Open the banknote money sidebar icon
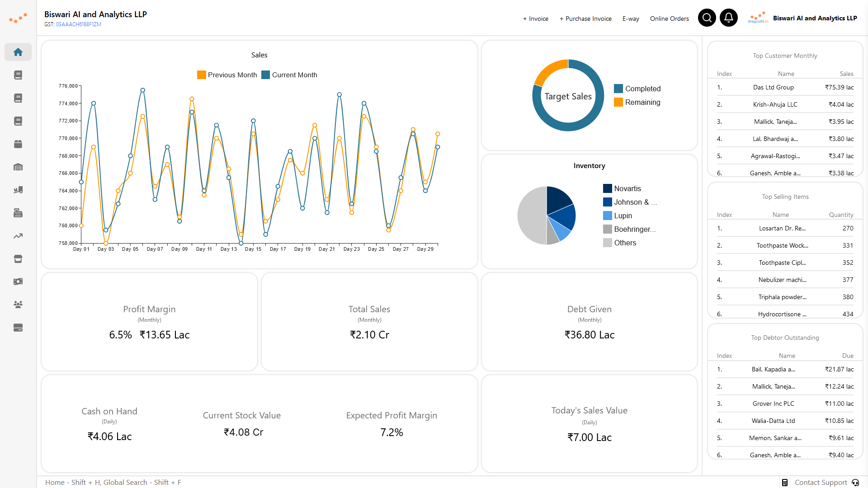Viewport: 868px width, 488px height. click(x=18, y=282)
